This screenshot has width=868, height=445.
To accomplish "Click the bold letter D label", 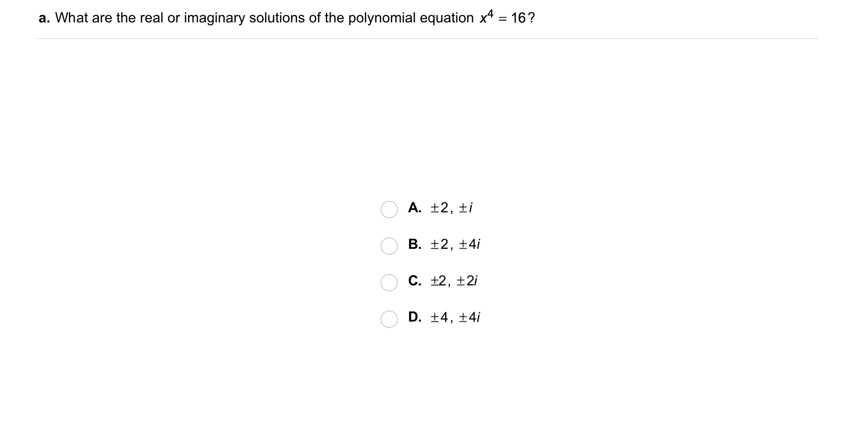I will pos(414,317).
